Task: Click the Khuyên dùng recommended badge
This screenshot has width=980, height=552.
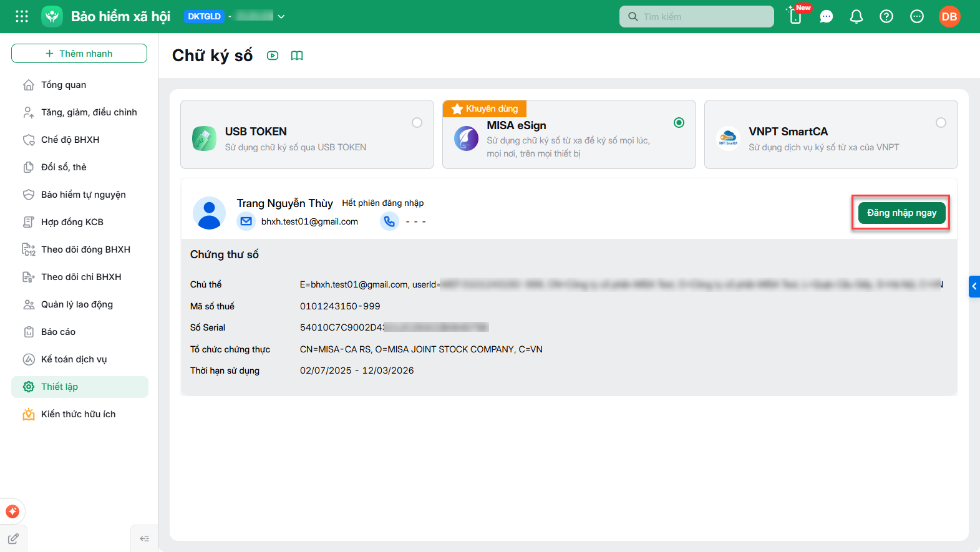Action: 485,109
